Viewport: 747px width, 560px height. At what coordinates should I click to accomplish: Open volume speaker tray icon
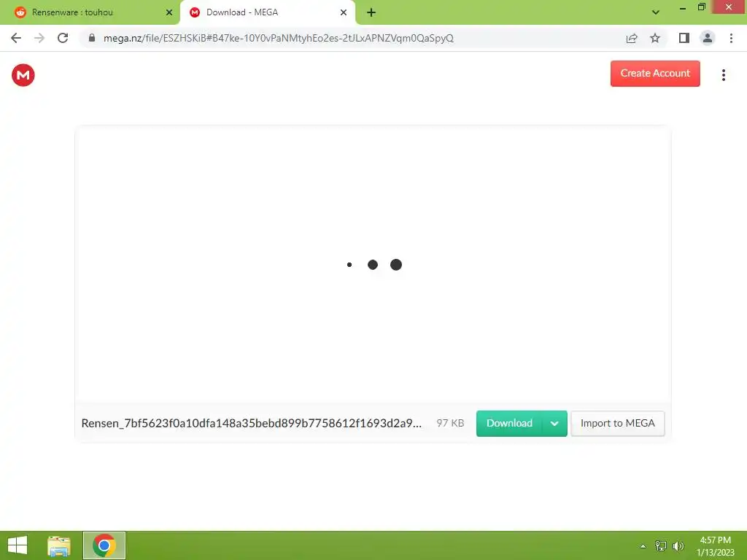[x=678, y=546]
